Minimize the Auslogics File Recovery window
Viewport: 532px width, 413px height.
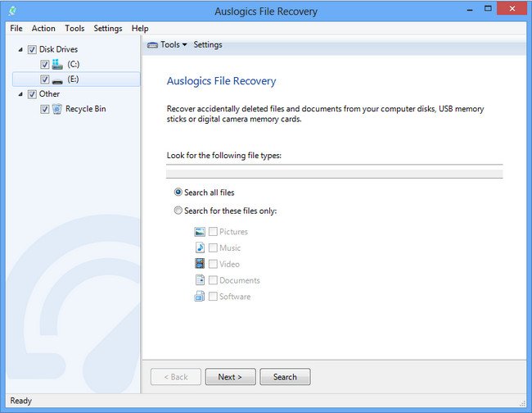coord(470,10)
